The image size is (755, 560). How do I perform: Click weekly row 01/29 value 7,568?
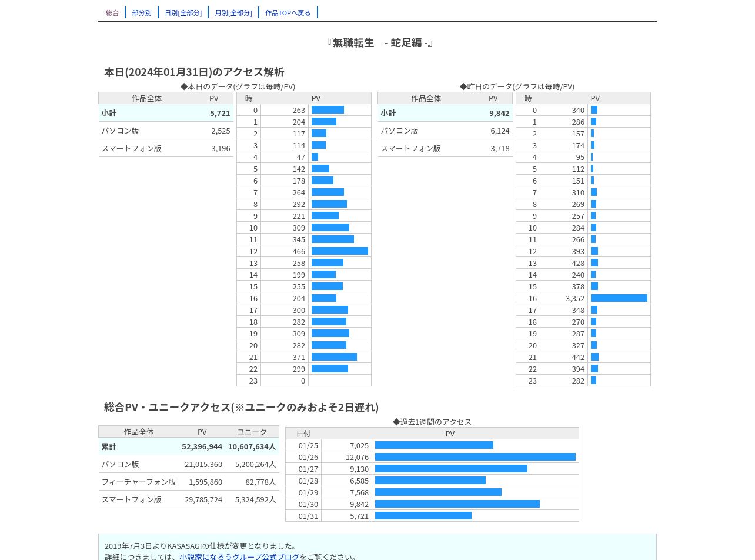359,492
